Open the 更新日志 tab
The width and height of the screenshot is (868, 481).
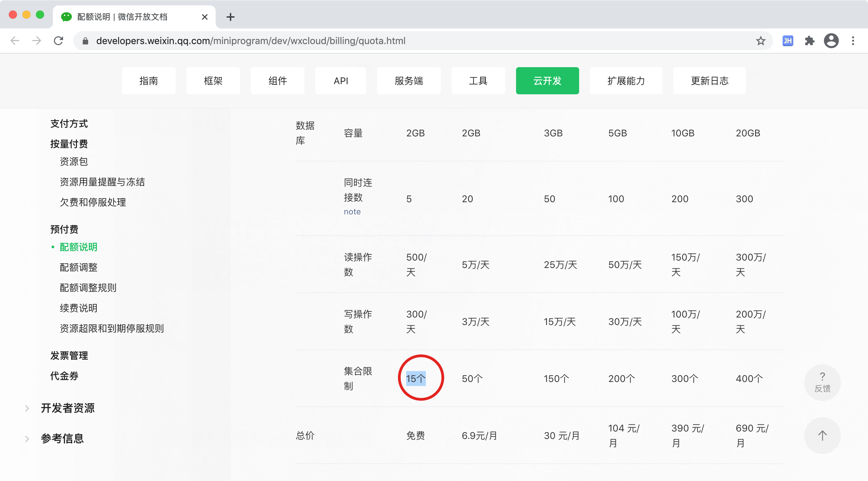click(709, 81)
